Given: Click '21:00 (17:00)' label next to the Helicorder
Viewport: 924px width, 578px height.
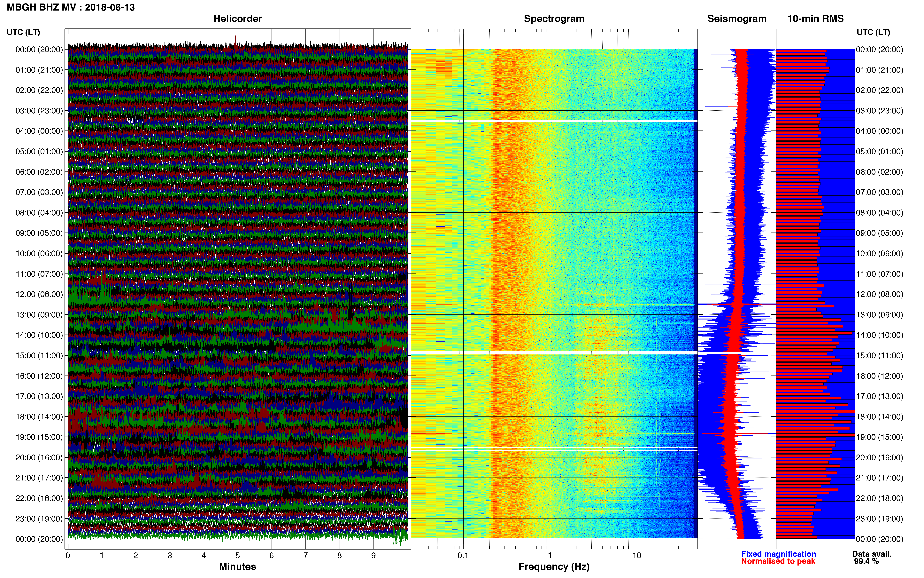Looking at the screenshot, I should point(39,478).
